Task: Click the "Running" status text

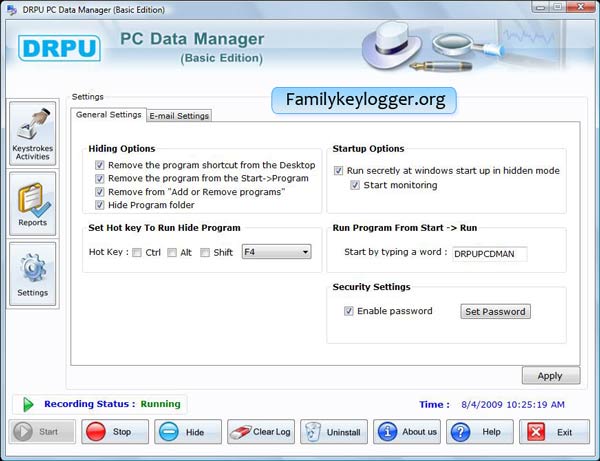Action: 160,404
